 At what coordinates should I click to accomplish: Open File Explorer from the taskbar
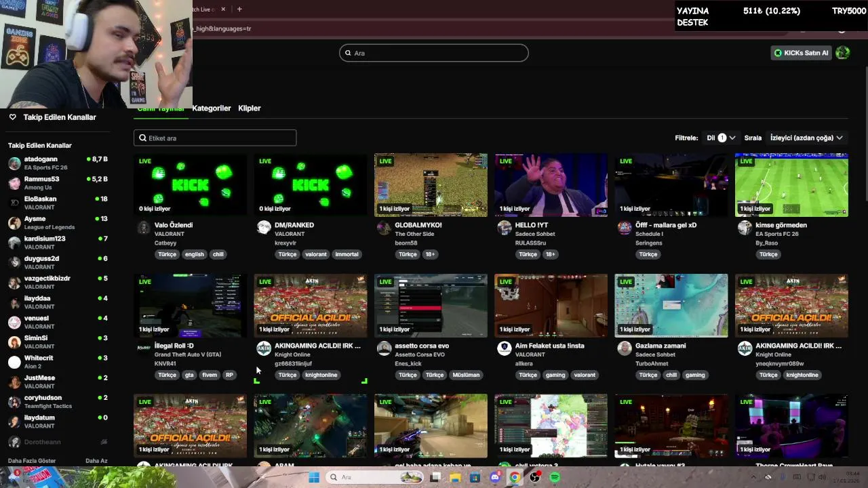click(x=455, y=477)
